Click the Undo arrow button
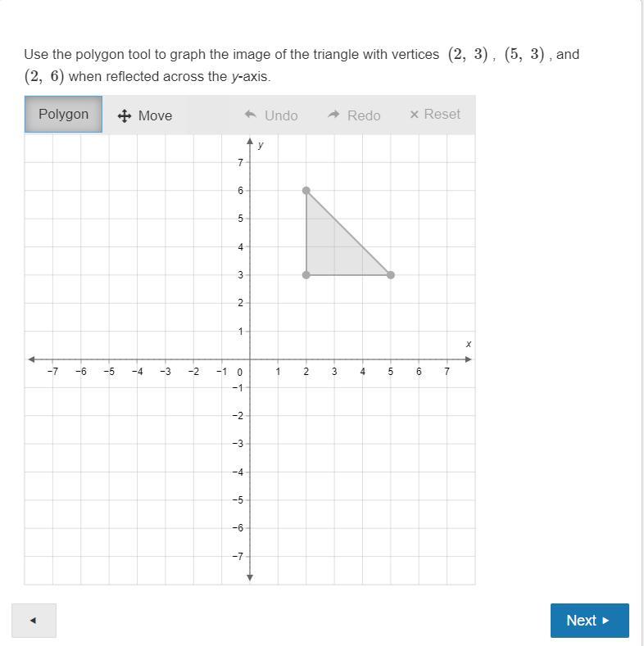This screenshot has width=644, height=646. point(271,115)
